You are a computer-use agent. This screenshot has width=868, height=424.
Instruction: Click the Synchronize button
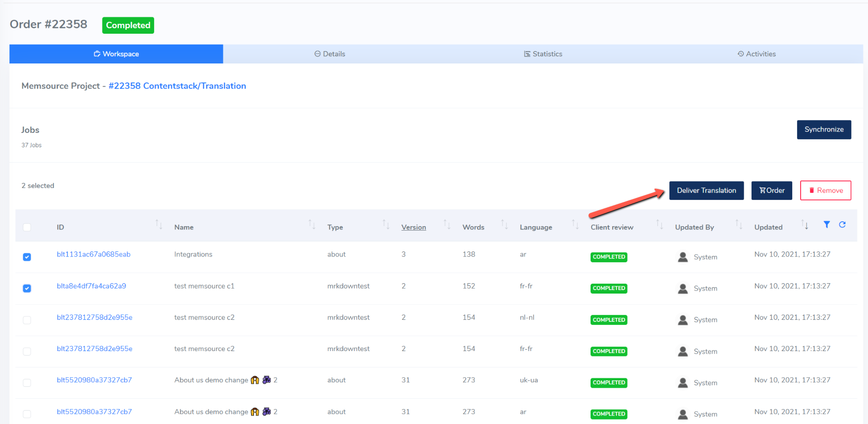click(824, 129)
